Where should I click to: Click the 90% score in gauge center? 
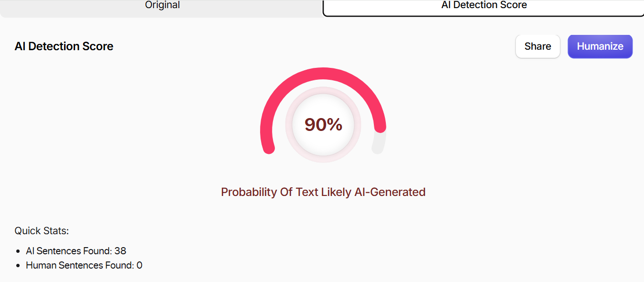323,124
